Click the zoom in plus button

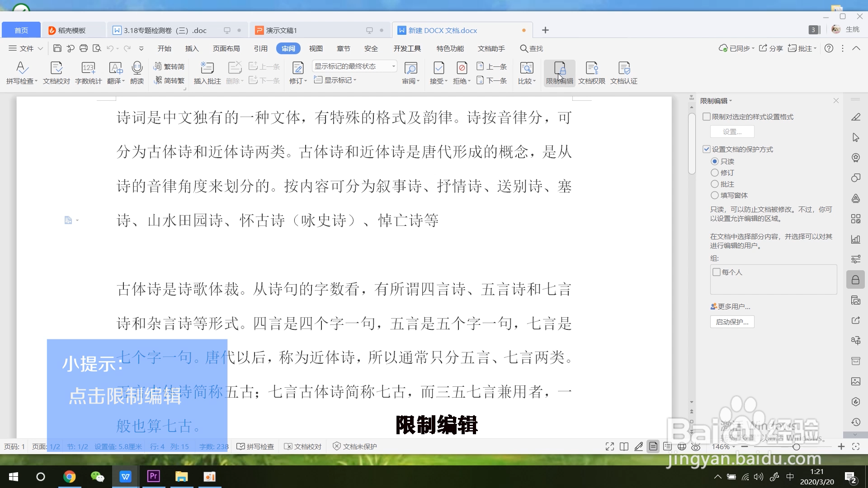tap(841, 446)
